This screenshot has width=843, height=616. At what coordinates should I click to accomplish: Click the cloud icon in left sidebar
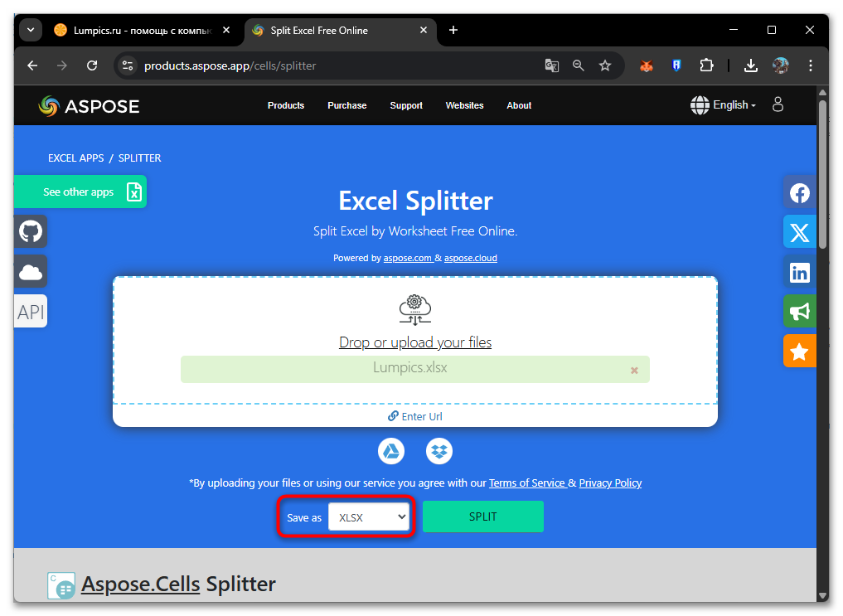31,272
